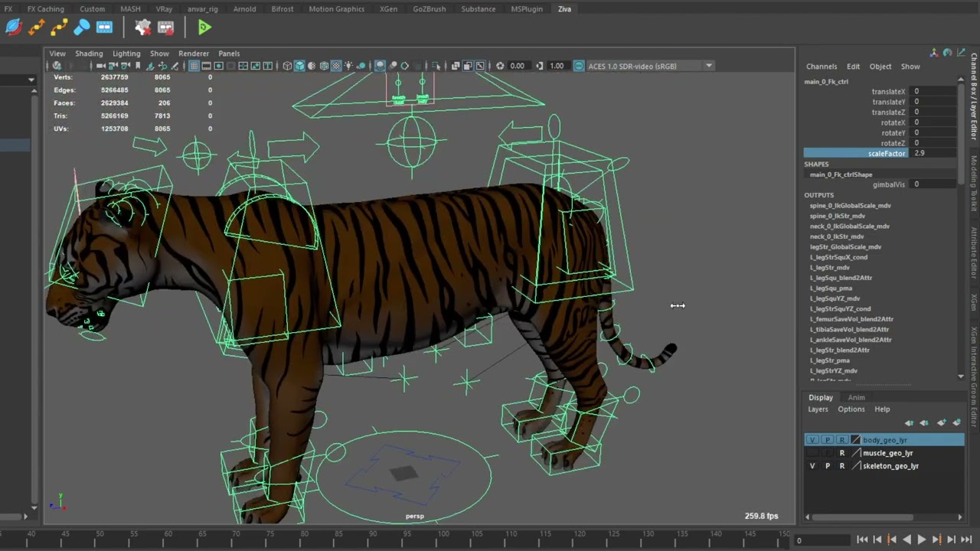Switch to the Display layer tab
Viewport: 980px width, 551px height.
tap(821, 397)
